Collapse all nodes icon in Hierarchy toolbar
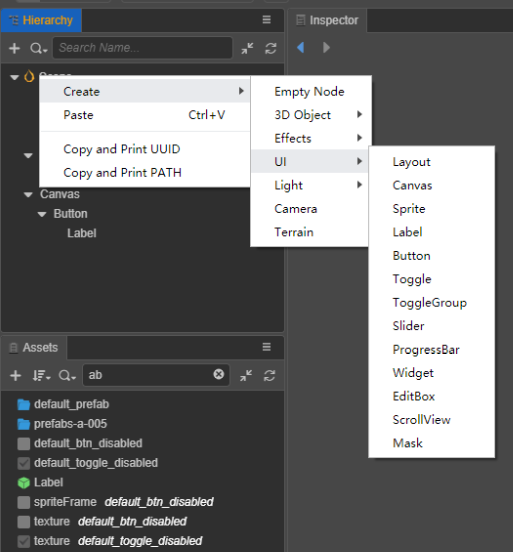This screenshot has height=552, width=513. [247, 48]
